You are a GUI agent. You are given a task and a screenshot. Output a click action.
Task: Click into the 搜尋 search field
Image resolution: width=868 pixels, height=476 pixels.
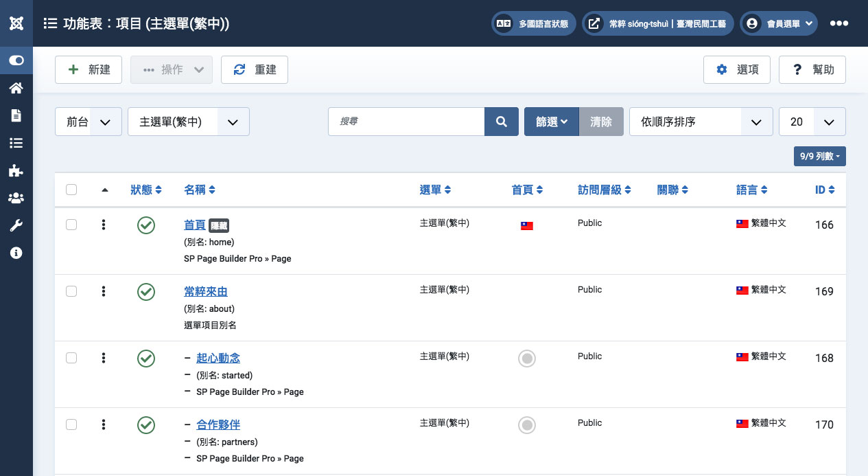coord(406,122)
